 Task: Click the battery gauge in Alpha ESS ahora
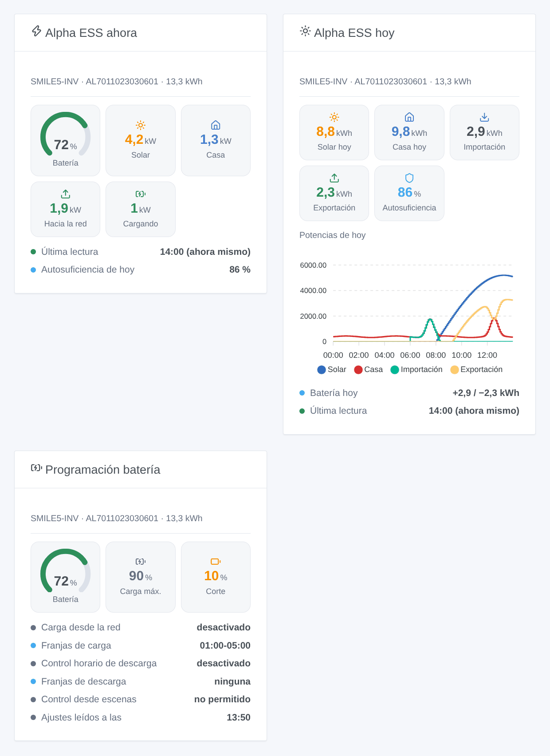click(x=66, y=134)
